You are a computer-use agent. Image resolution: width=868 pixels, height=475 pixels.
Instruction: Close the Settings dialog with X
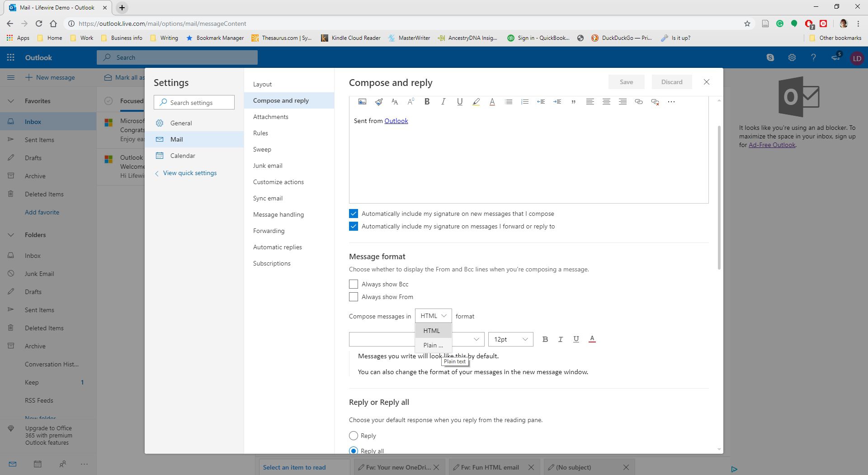[707, 82]
